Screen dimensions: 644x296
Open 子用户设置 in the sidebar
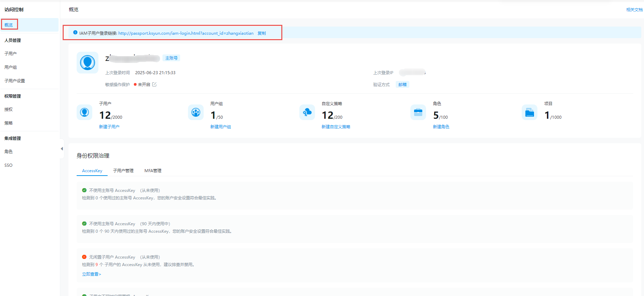(x=15, y=81)
